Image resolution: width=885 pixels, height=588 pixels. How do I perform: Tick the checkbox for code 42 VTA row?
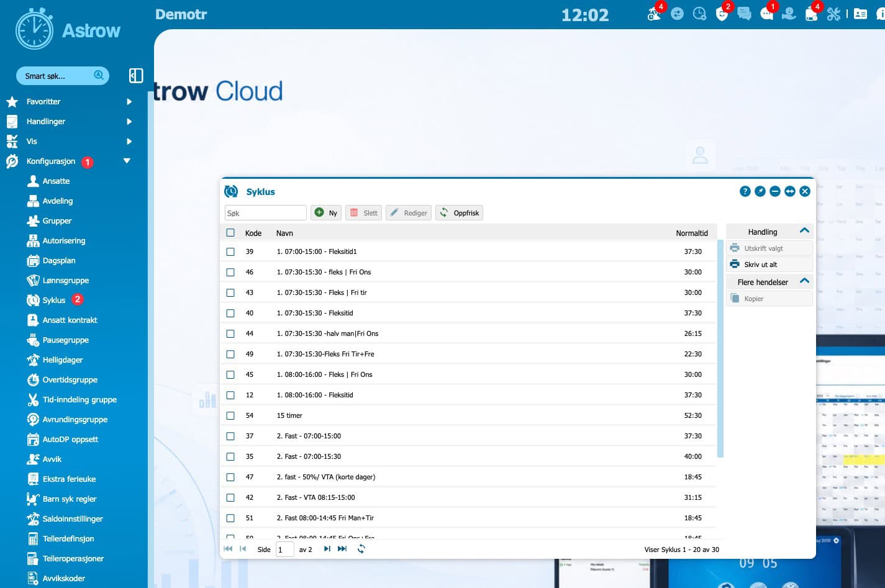click(x=230, y=497)
